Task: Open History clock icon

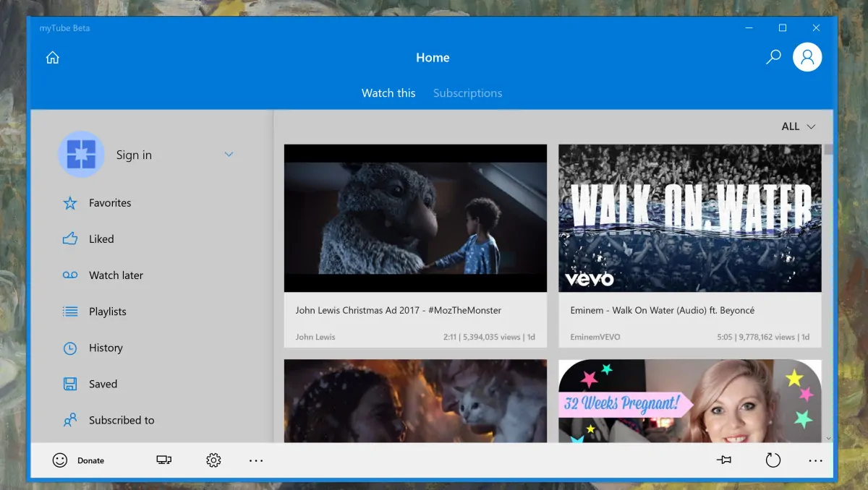Action: 70,348
